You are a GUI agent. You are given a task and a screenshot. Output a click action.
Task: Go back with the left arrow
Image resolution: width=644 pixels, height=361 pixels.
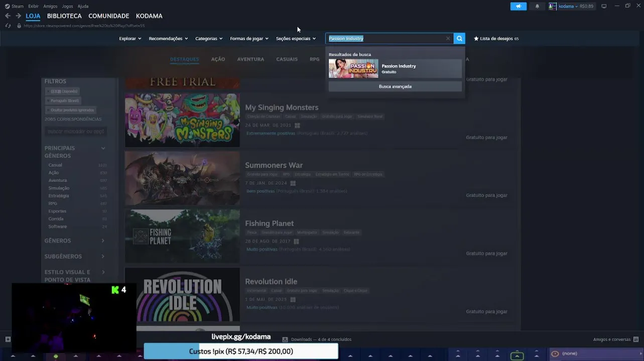[x=8, y=16]
